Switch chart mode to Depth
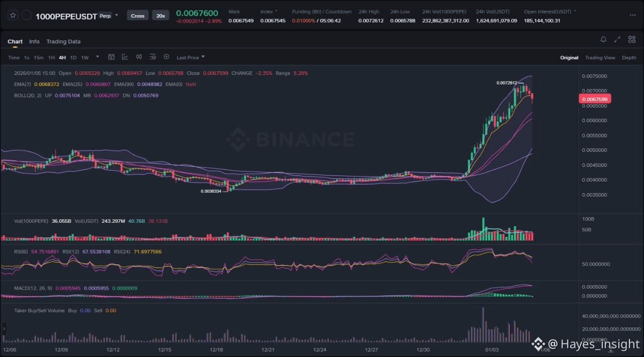The height and width of the screenshot is (357, 644). [629, 58]
